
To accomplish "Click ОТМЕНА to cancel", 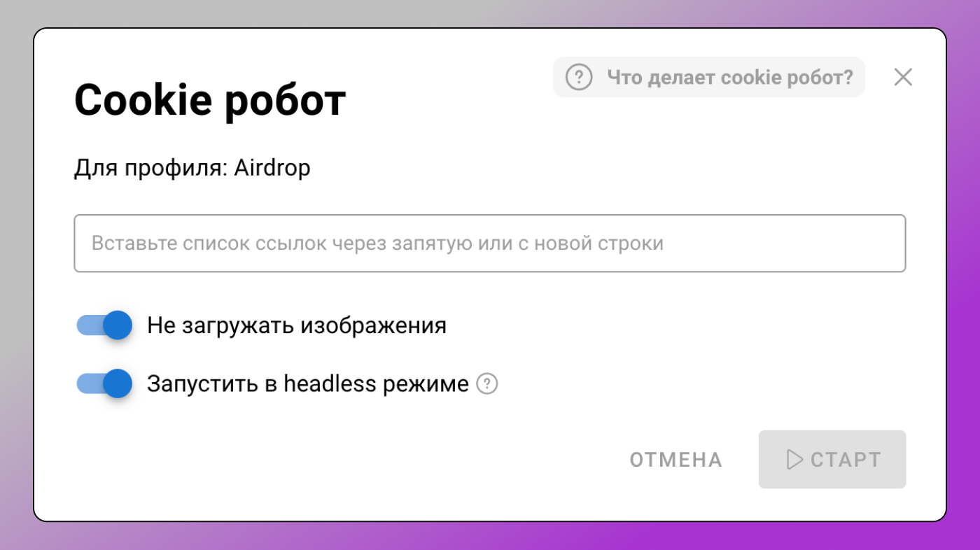I will point(675,459).
